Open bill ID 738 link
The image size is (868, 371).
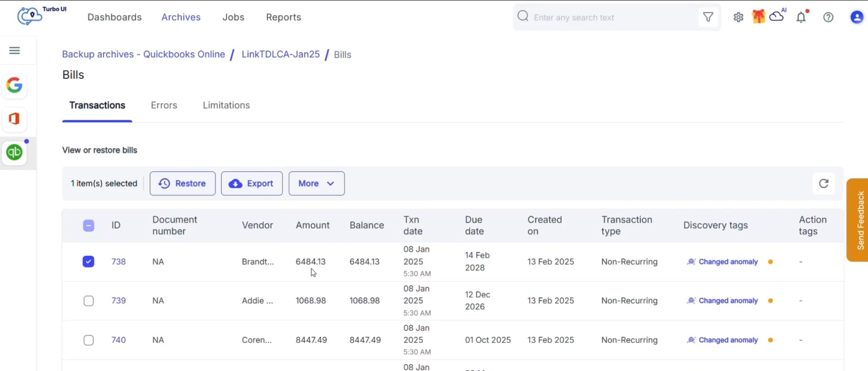pos(119,262)
